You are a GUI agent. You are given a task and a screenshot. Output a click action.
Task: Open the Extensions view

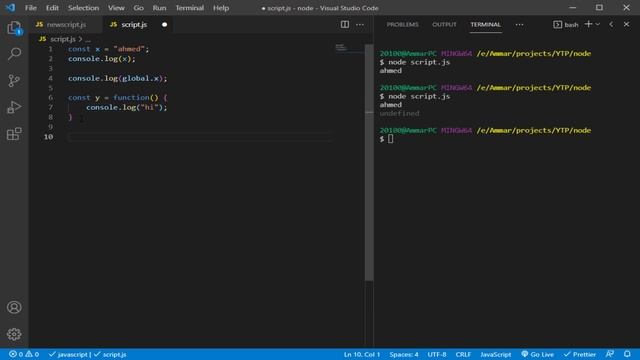[x=14, y=134]
